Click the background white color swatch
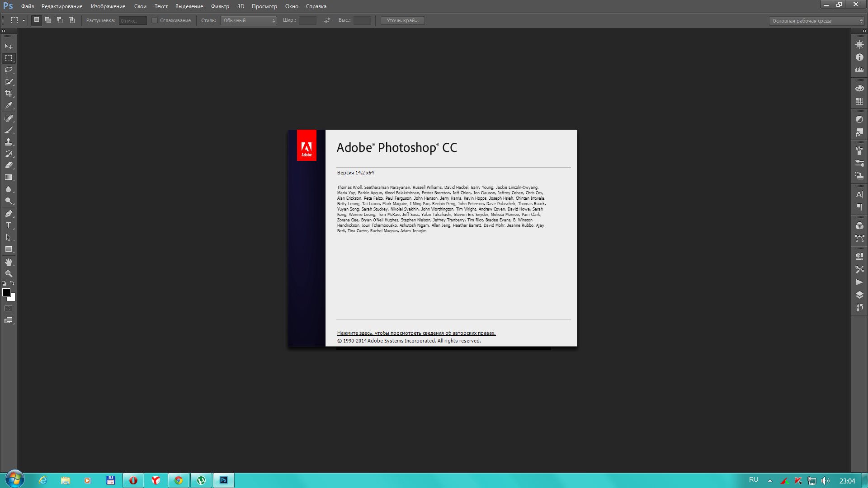The width and height of the screenshot is (868, 488). point(12,298)
